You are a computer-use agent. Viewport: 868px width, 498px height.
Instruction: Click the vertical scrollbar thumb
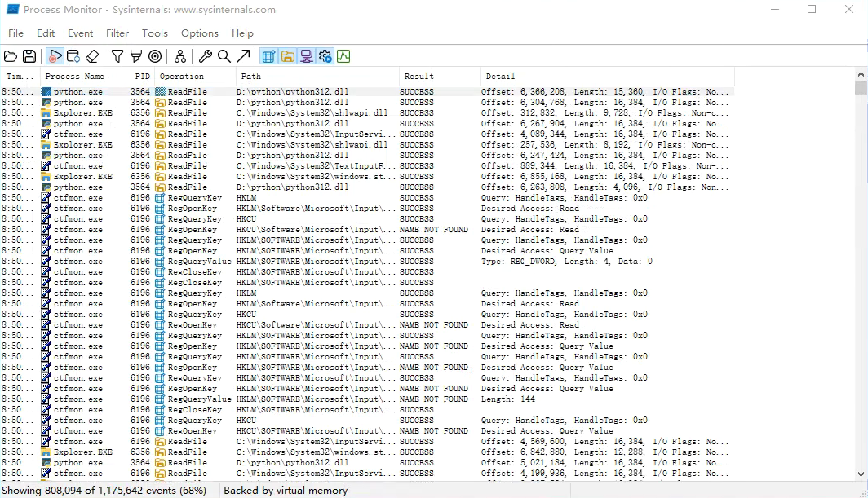click(861, 88)
